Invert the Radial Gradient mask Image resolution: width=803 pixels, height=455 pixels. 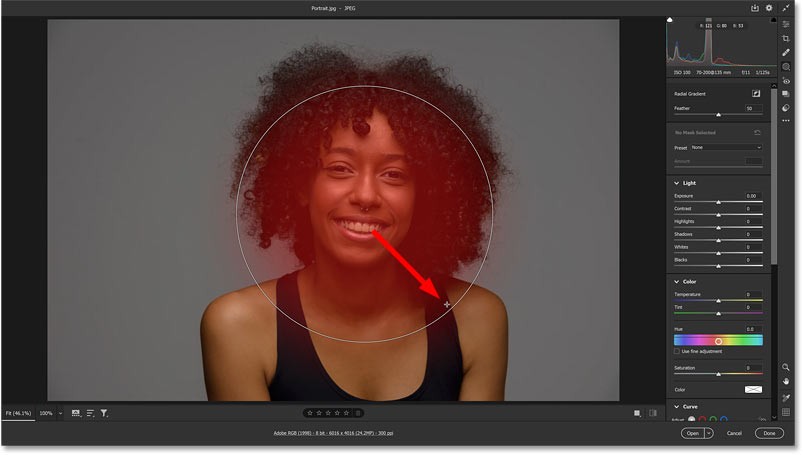[757, 92]
